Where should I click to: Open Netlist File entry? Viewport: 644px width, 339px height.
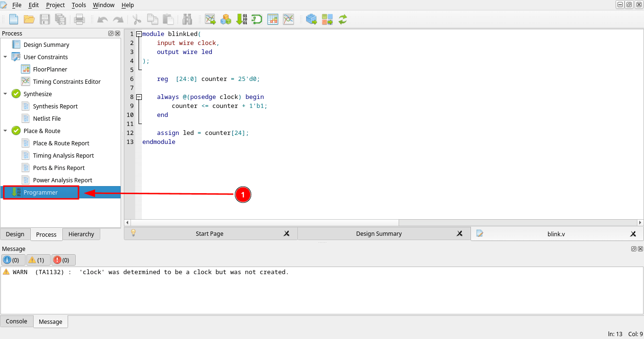[47, 118]
